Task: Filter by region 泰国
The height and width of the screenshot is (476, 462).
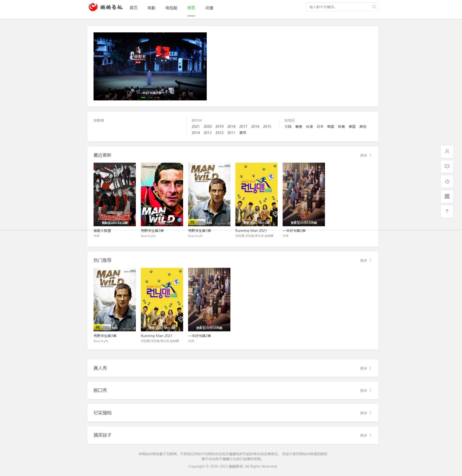Action: [352, 127]
